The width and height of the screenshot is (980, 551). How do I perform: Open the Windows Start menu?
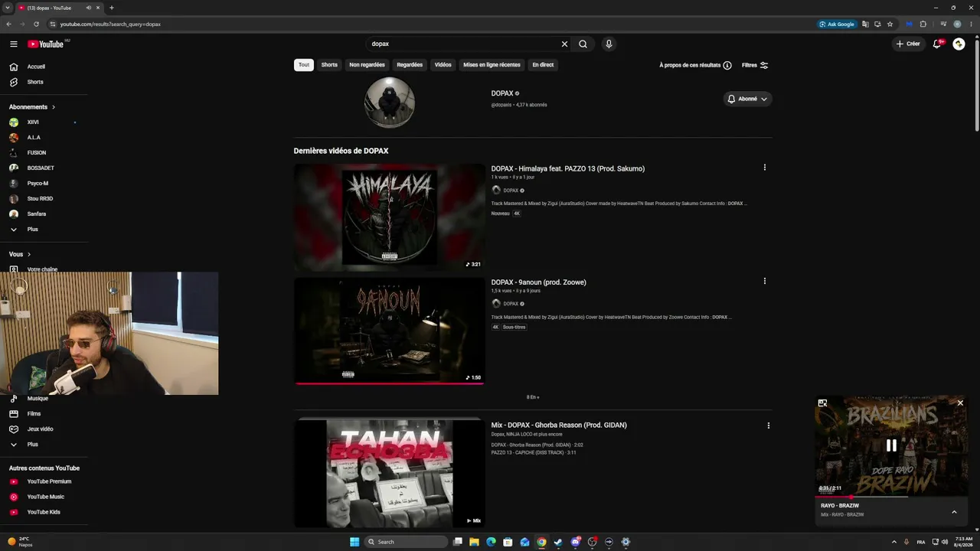click(x=354, y=542)
